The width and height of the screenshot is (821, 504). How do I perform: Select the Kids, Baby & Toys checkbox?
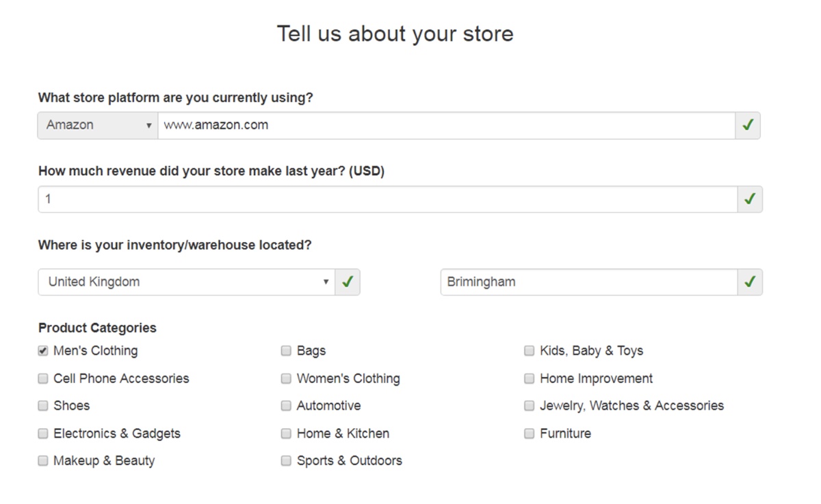tap(529, 351)
